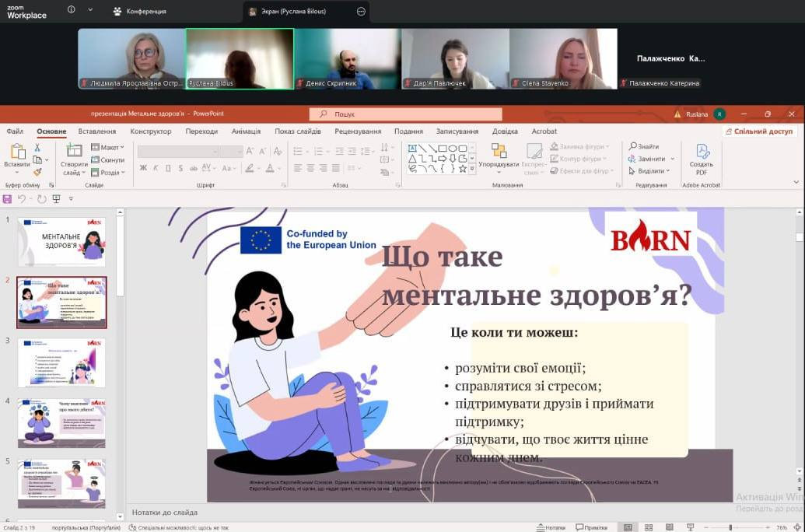Switch to Переходи ribbon tab

tap(201, 131)
